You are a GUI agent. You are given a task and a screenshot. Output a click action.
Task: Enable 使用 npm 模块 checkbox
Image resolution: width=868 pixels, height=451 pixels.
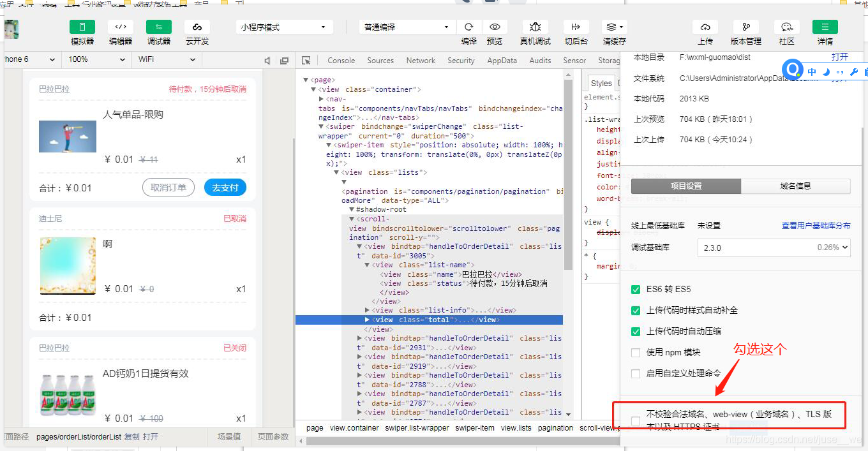[636, 353]
